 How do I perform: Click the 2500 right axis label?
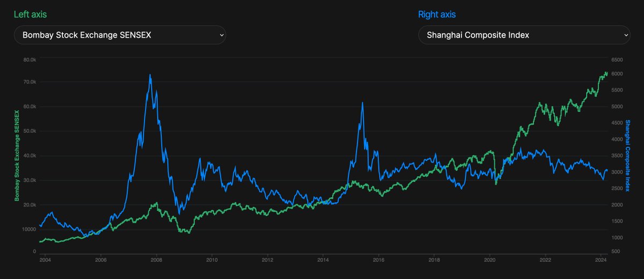pyautogui.click(x=617, y=189)
